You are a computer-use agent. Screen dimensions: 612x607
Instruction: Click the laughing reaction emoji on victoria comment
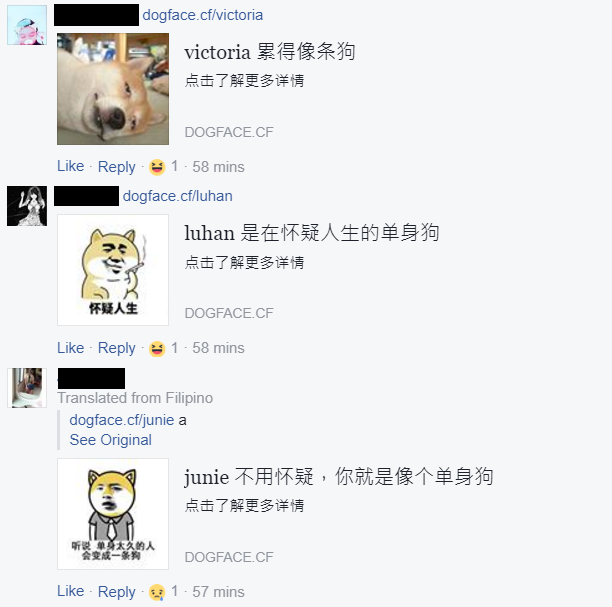[x=157, y=167]
